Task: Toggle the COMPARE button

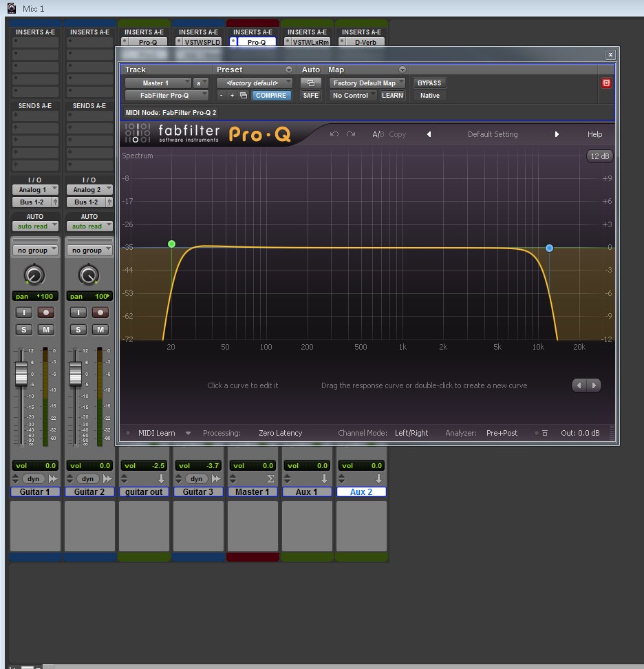Action: 271,96
